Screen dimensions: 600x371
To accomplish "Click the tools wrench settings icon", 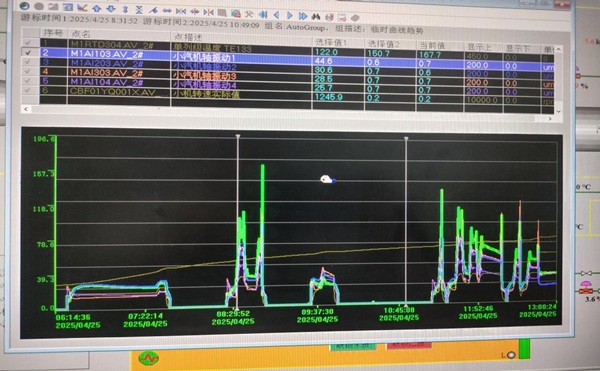I will tap(249, 14).
